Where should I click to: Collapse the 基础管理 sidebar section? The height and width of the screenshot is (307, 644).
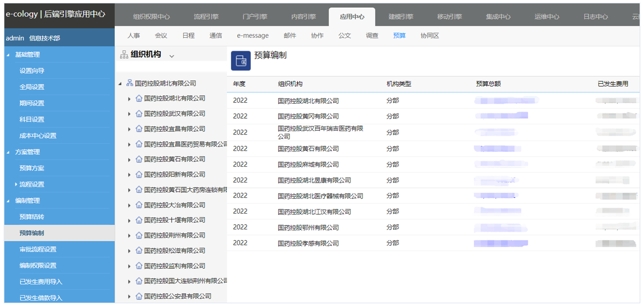(x=8, y=55)
